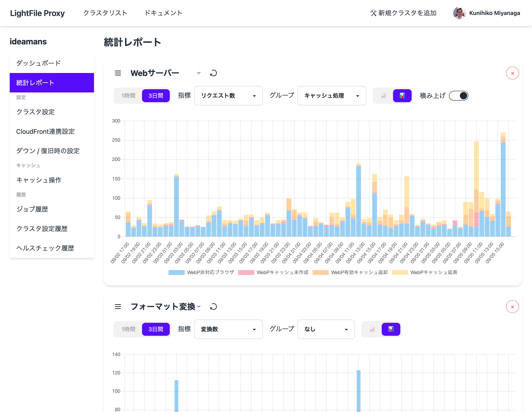Click the Webサーバー panel hamburger menu icon
532x412 pixels.
coord(118,73)
